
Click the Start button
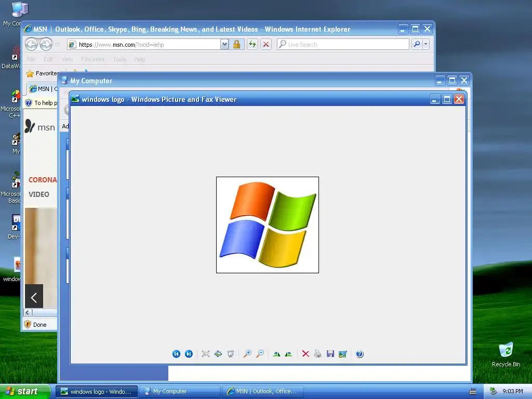pyautogui.click(x=25, y=392)
